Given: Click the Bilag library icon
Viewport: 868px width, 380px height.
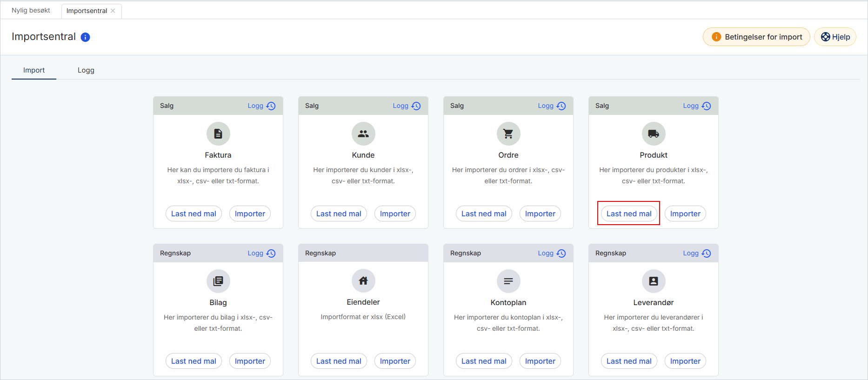Looking at the screenshot, I should coord(218,281).
